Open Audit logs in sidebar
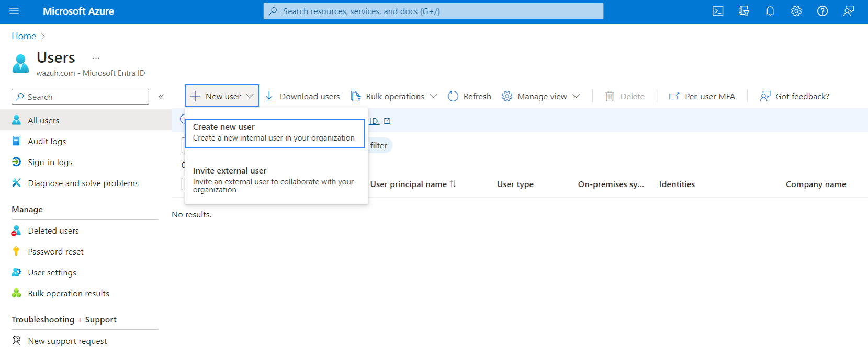This screenshot has width=868, height=358. pos(47,141)
